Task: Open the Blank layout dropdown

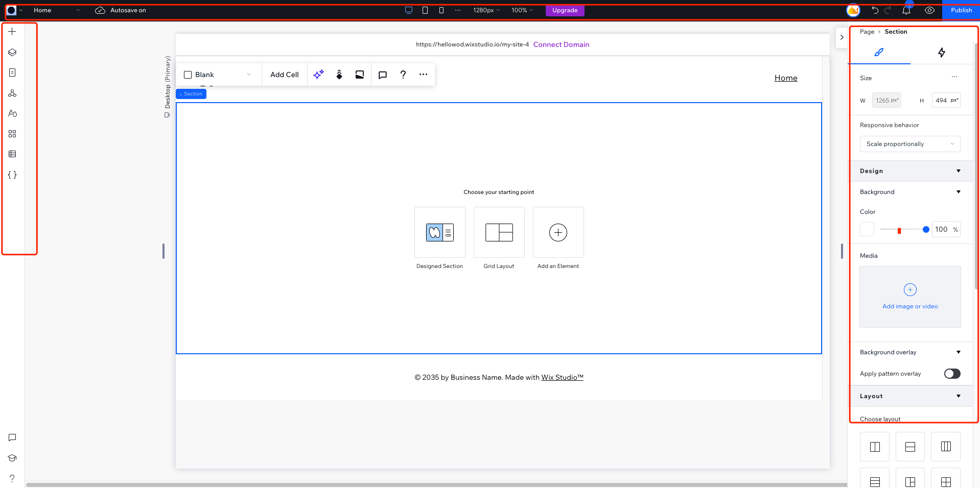Action: [218, 75]
